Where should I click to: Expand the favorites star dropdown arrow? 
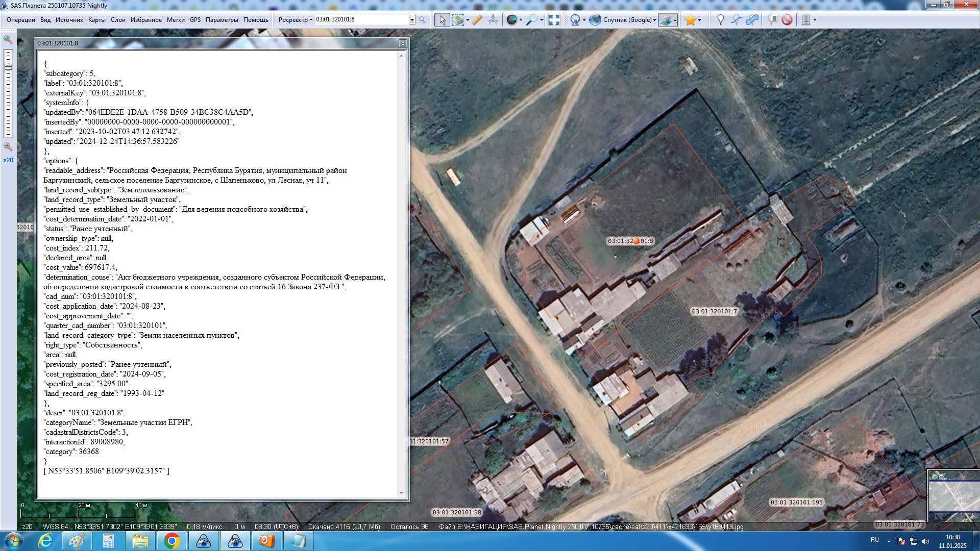tap(700, 20)
